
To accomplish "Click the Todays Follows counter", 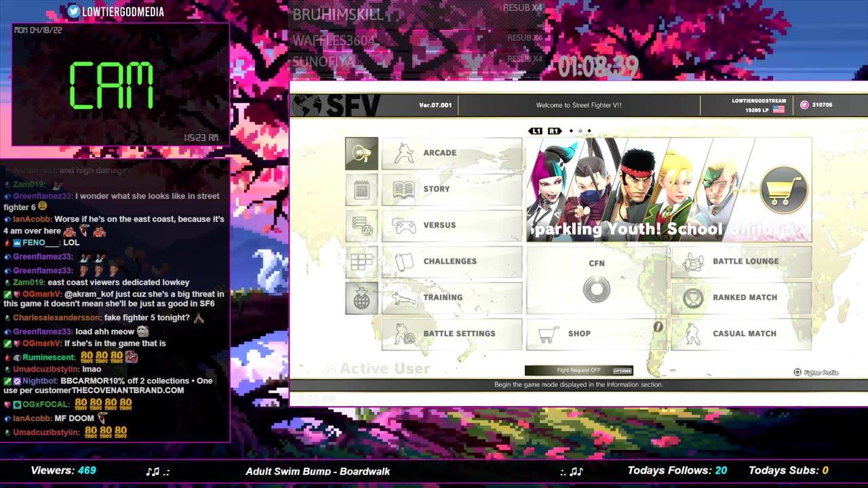I will pyautogui.click(x=677, y=470).
